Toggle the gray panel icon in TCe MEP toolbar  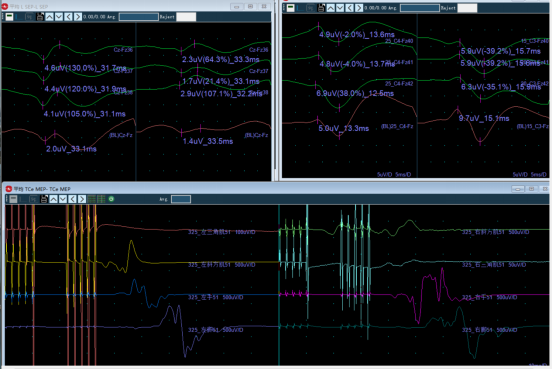point(13,199)
